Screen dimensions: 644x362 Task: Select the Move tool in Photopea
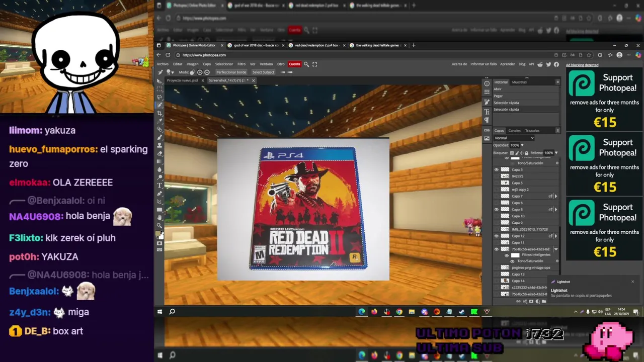(159, 81)
